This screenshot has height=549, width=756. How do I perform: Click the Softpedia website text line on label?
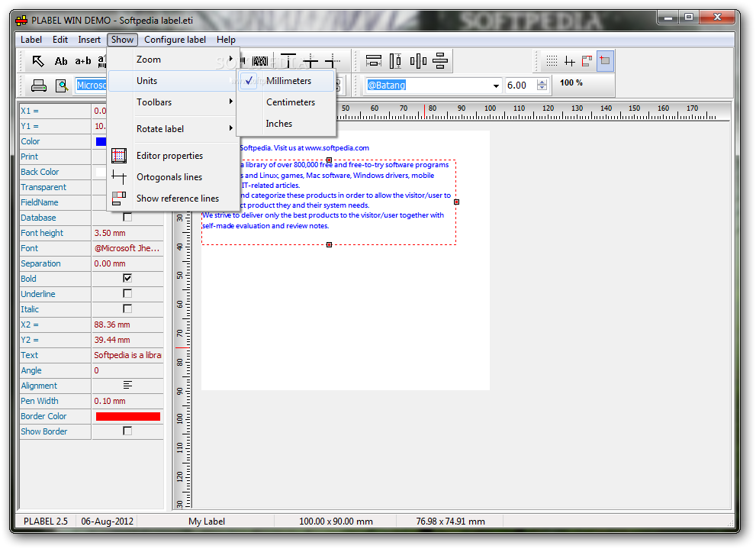[304, 148]
